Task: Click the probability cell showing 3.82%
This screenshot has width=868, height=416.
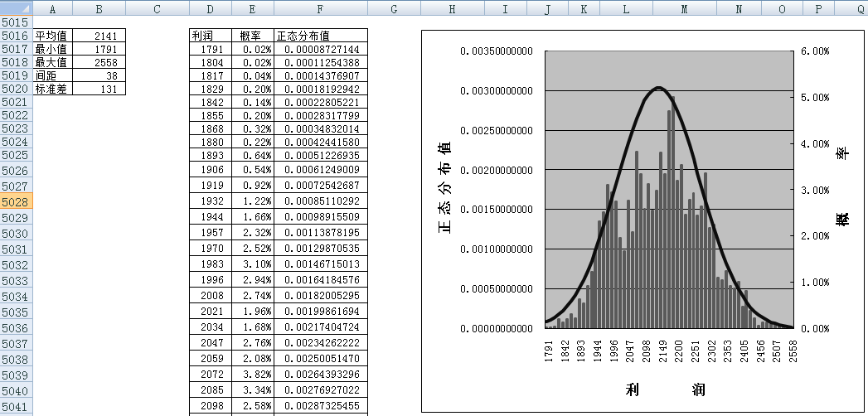Action: (x=252, y=374)
